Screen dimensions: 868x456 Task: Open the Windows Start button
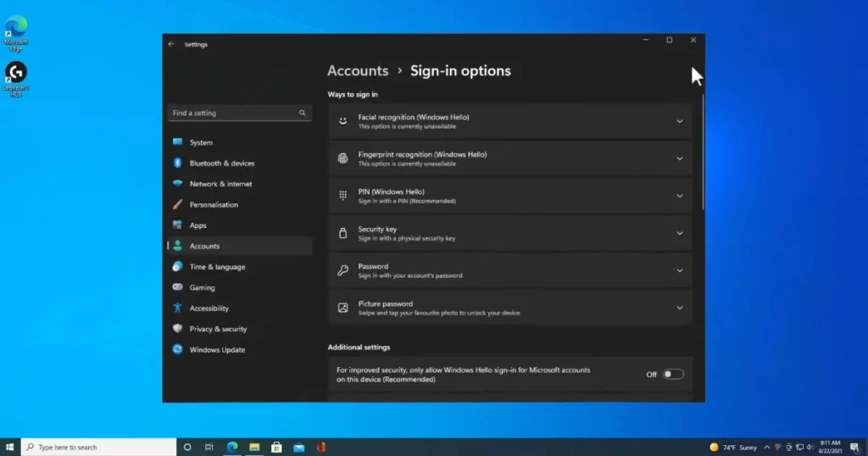click(x=9, y=448)
